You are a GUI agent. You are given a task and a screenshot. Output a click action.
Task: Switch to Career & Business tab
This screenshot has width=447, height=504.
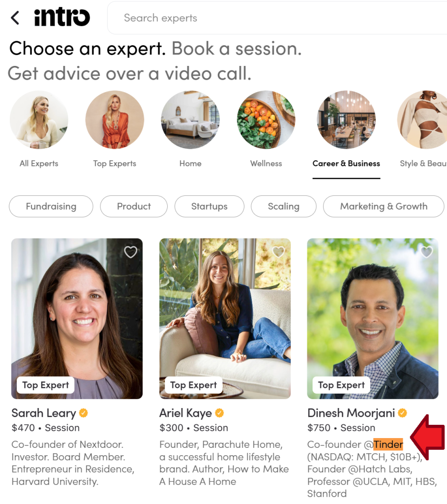(x=346, y=163)
